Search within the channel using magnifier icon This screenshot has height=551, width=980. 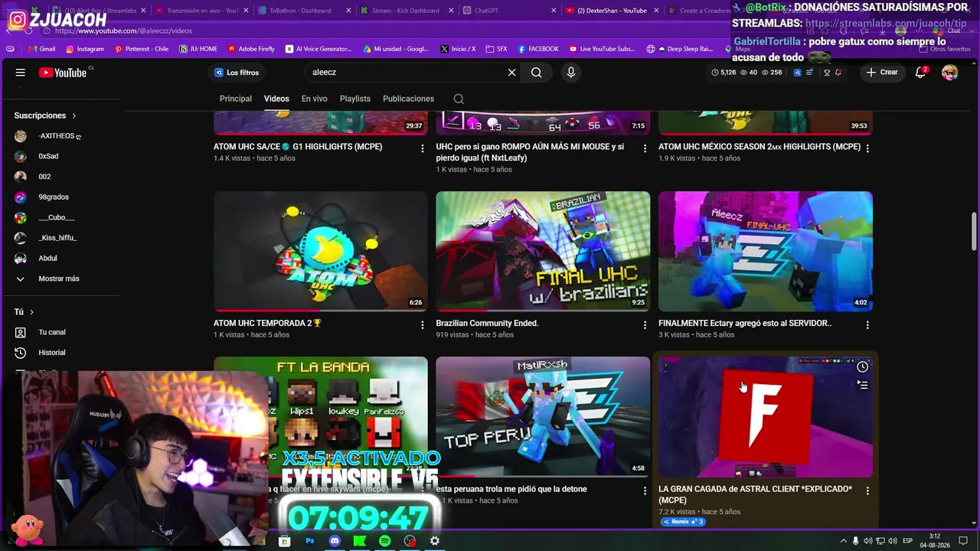pos(459,99)
